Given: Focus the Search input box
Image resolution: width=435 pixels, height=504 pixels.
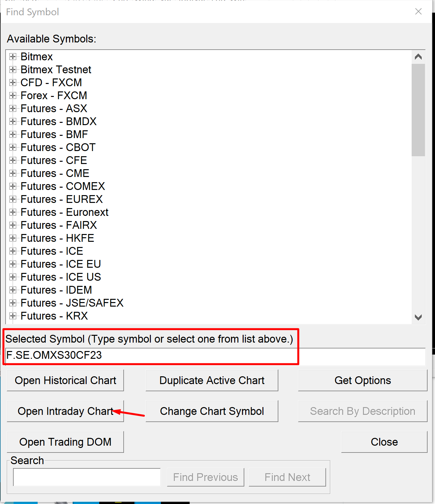Looking at the screenshot, I should (87, 477).
